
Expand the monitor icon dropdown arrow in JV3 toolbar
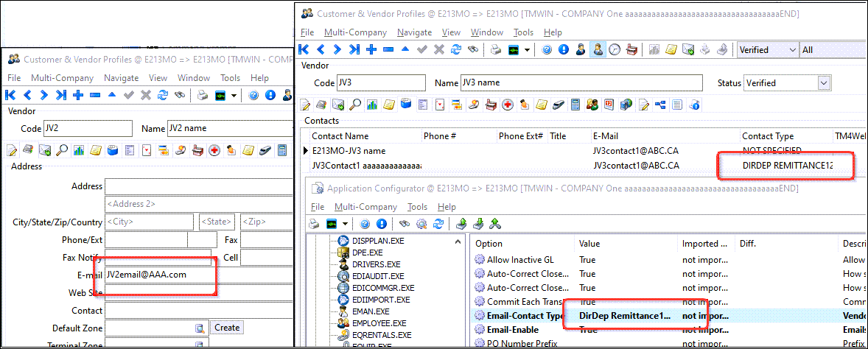528,50
